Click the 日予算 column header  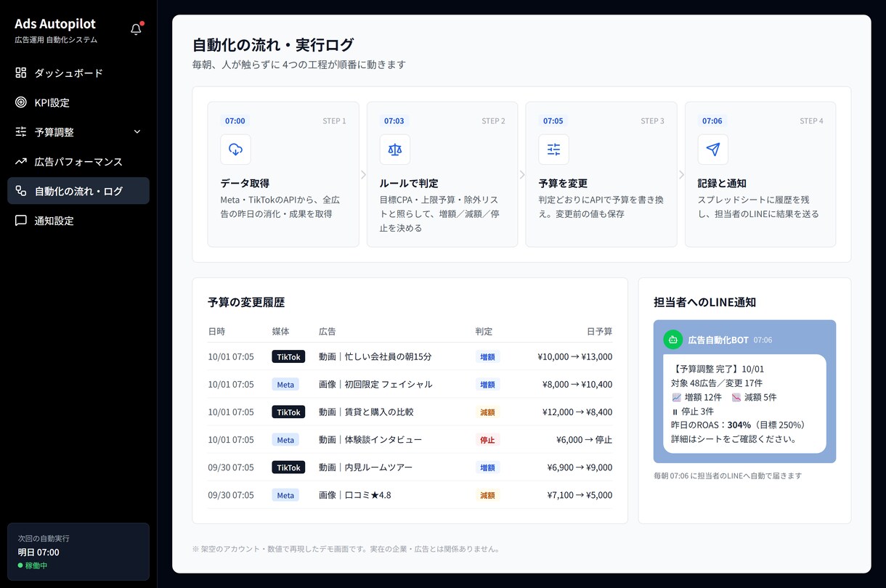[600, 331]
